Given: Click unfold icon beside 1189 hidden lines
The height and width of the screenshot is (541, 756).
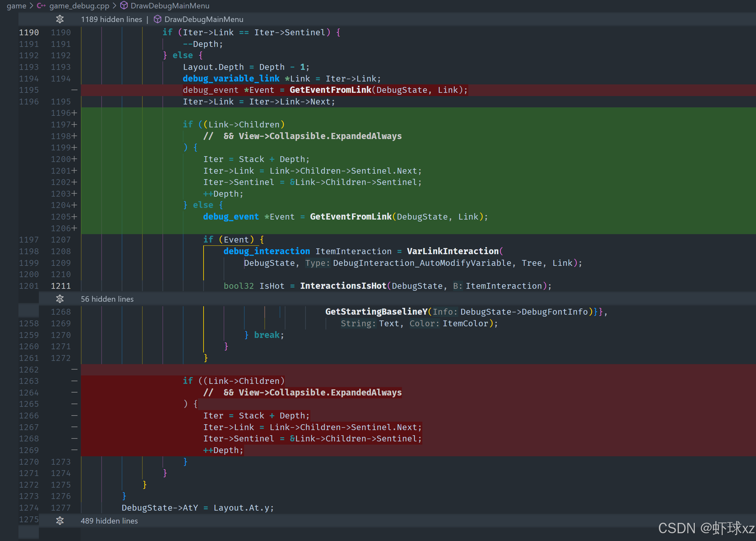Looking at the screenshot, I should 60,19.
